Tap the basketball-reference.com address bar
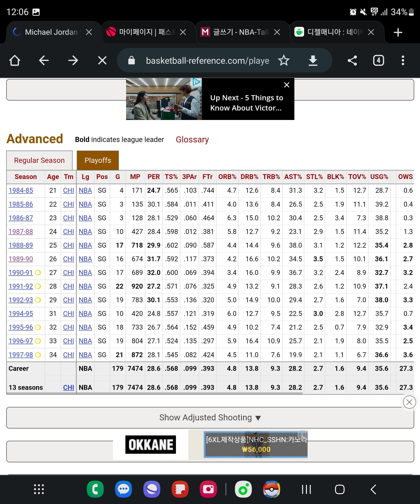This screenshot has height=504, width=420. [207, 61]
